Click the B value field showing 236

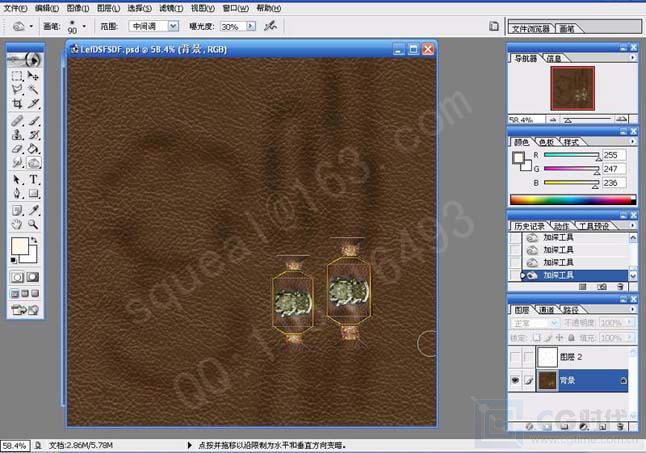pos(614,183)
